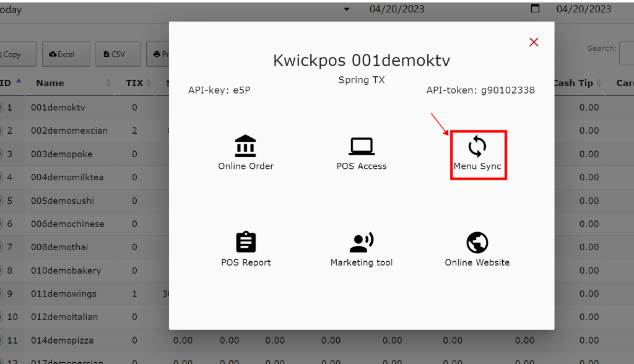Select store 004demomilktea
This screenshot has height=364, width=634.
click(x=67, y=177)
